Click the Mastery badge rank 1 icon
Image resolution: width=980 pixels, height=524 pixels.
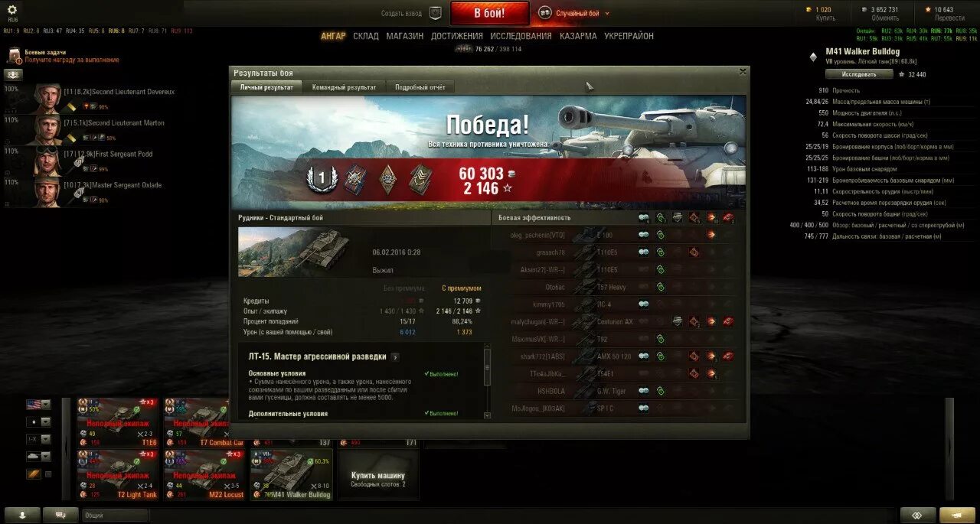tap(322, 178)
